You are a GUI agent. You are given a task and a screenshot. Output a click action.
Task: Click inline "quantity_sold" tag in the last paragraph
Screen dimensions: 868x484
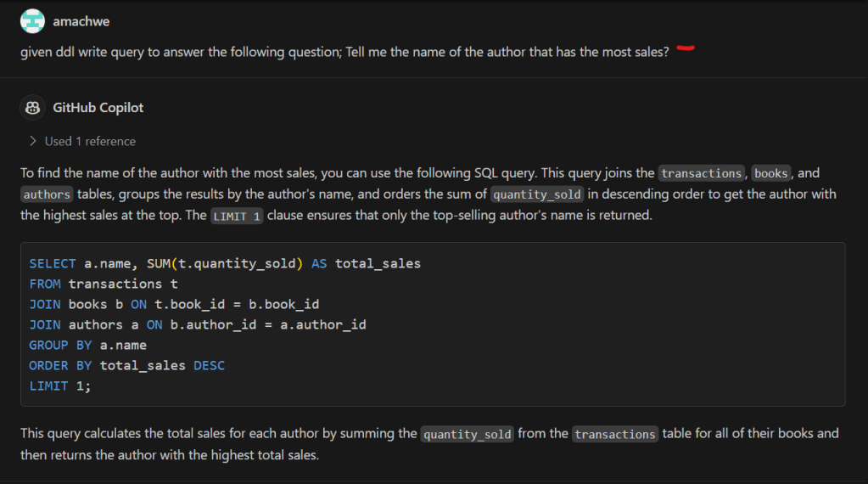click(x=468, y=434)
